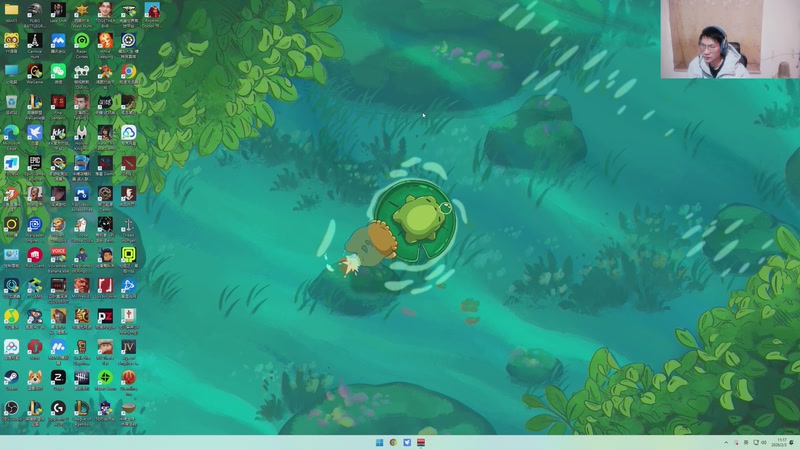Launch Epic Games Launcher shortcut
Image resolution: width=800 pixels, height=450 pixels.
(x=35, y=163)
